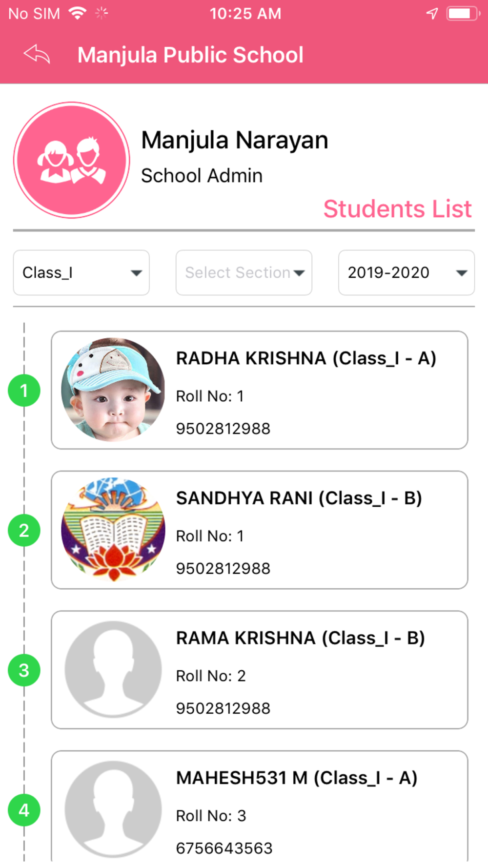The height and width of the screenshot is (868, 488).
Task: Tap MAHESH531 M's placeholder avatar
Action: coord(113,809)
